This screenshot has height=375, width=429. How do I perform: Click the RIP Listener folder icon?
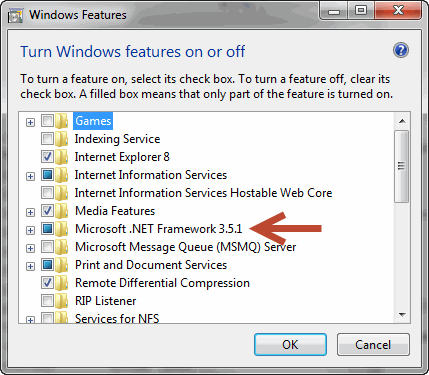pyautogui.click(x=62, y=301)
